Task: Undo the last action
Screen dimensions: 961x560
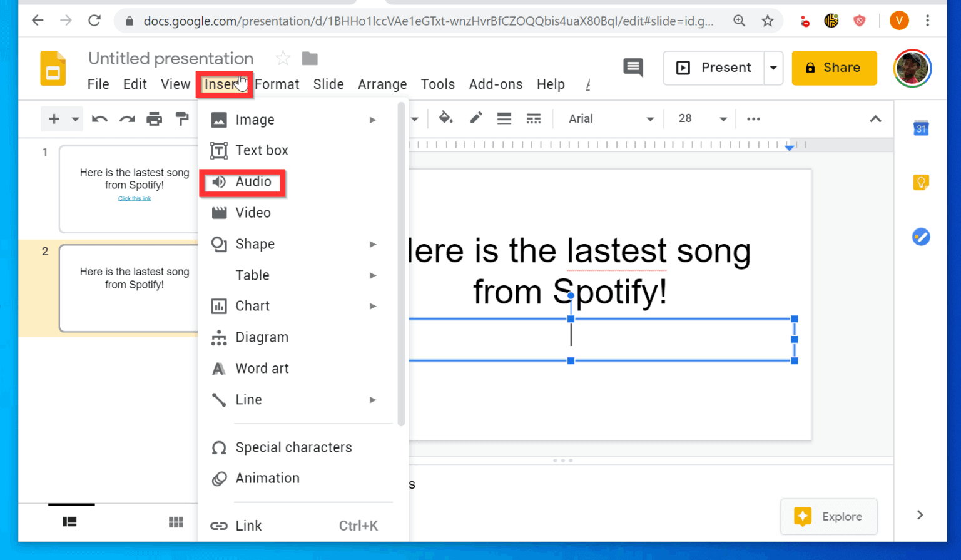Action: pyautogui.click(x=99, y=119)
